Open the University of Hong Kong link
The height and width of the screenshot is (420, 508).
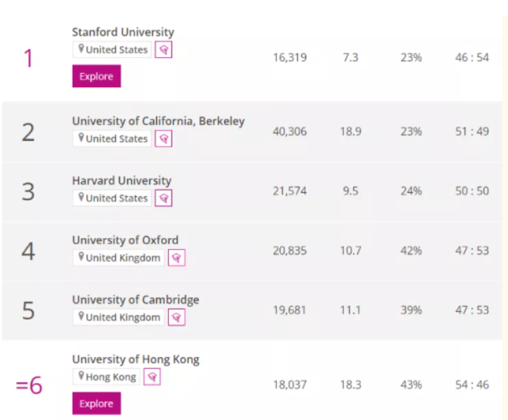pos(135,359)
